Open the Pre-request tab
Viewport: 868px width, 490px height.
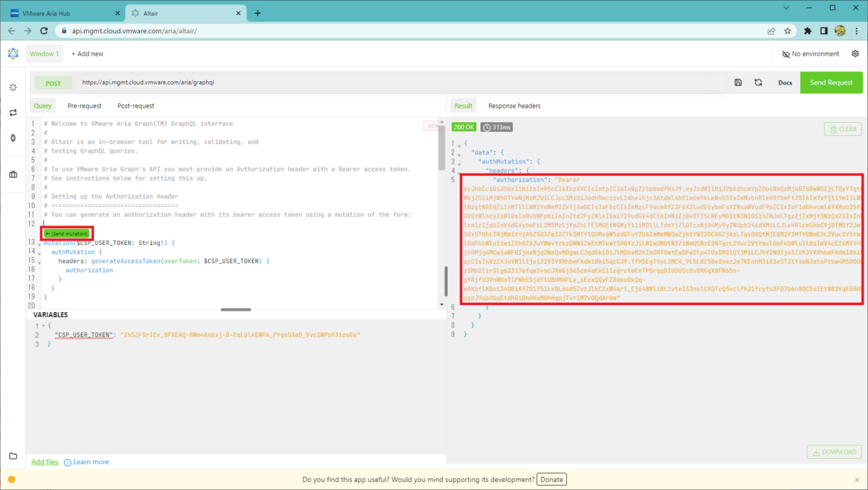(85, 106)
